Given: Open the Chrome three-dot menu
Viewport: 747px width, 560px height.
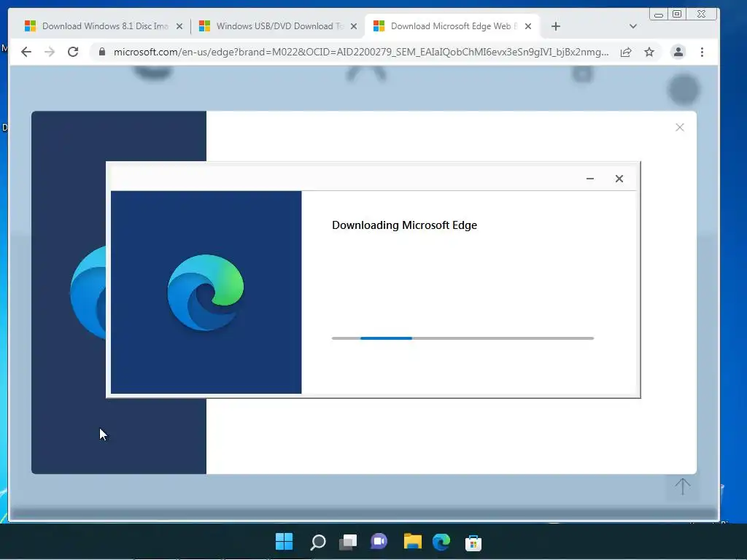Looking at the screenshot, I should 703,52.
